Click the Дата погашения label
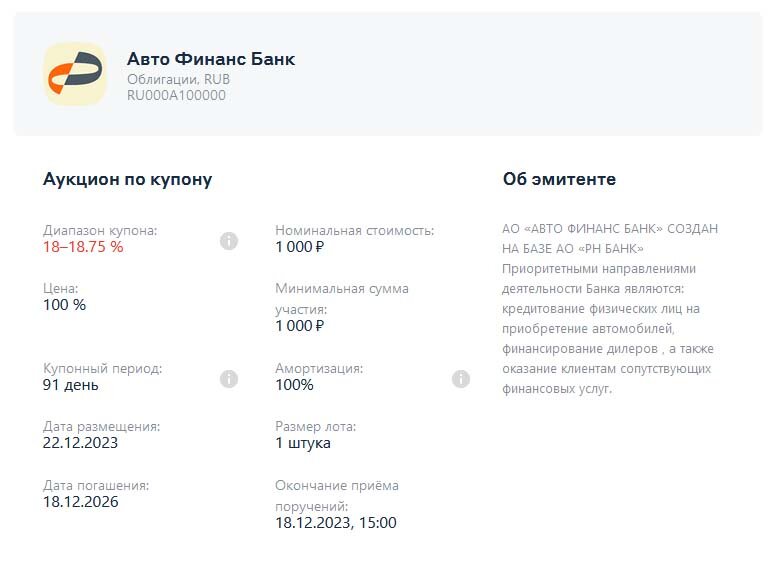This screenshot has height=565, width=772. [96, 485]
